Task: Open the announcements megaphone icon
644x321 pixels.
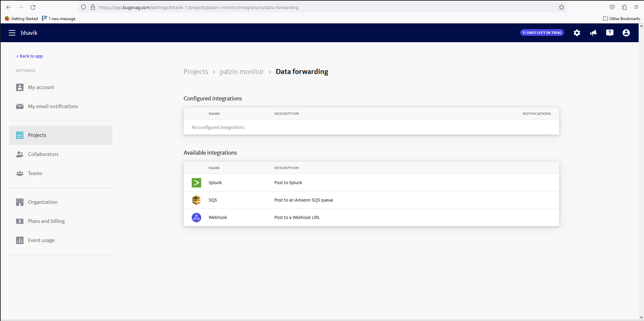Action: click(593, 33)
